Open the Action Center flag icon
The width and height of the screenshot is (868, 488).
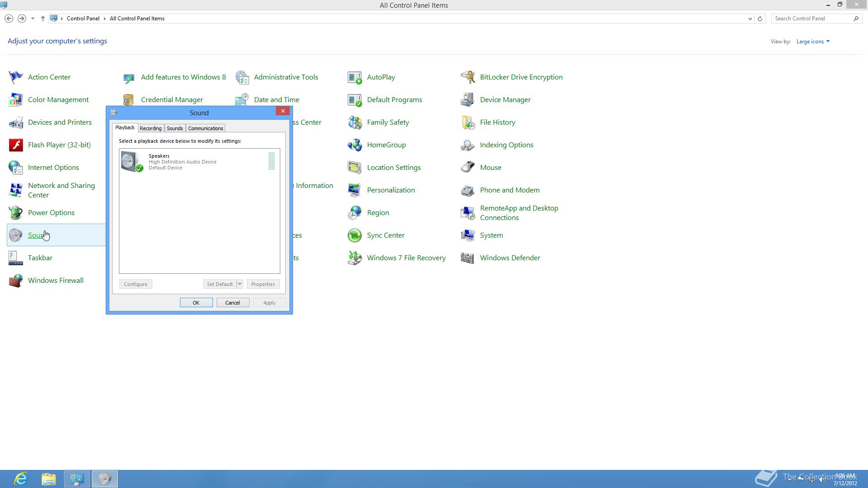pos(16,77)
